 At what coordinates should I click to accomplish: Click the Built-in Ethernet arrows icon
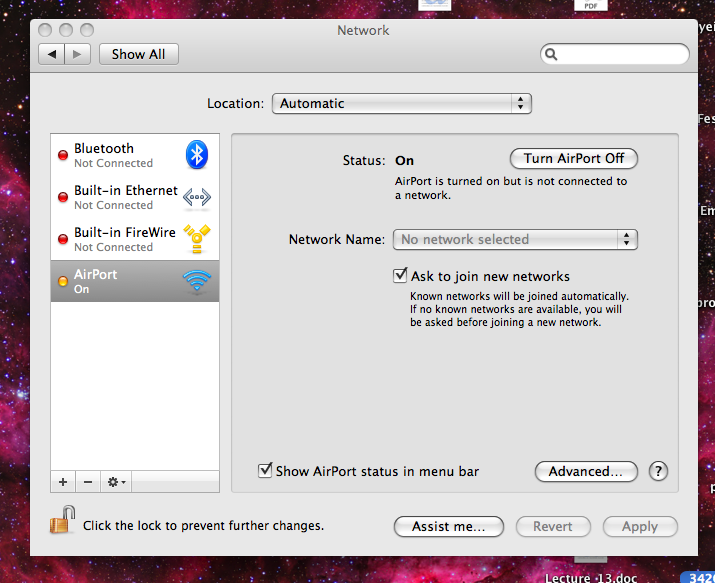coord(197,197)
